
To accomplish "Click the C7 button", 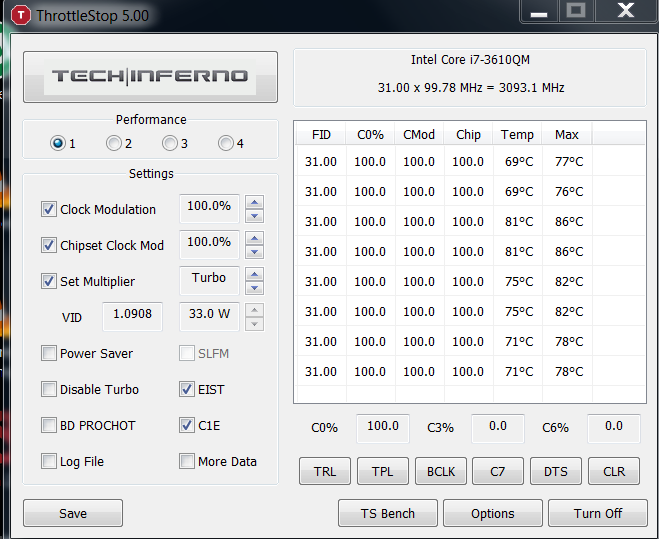I will pos(498,471).
